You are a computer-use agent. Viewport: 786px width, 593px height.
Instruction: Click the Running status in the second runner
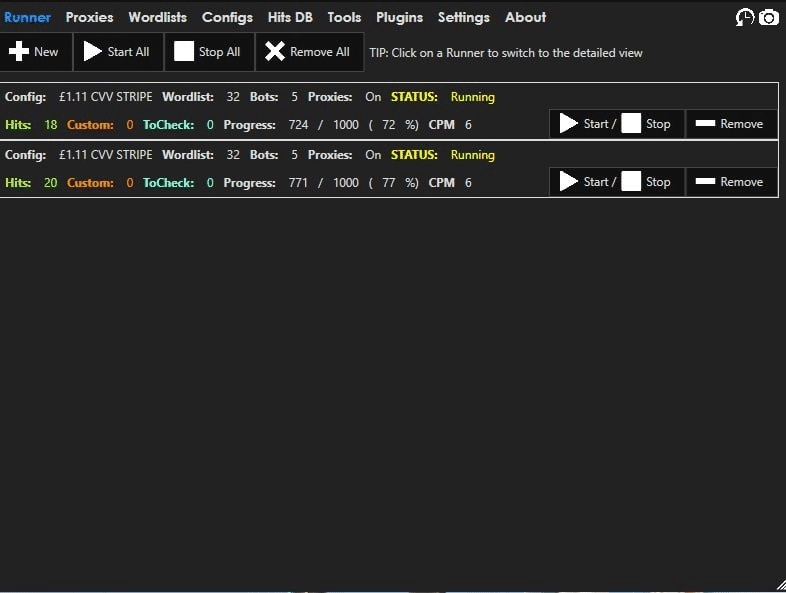click(x=472, y=155)
